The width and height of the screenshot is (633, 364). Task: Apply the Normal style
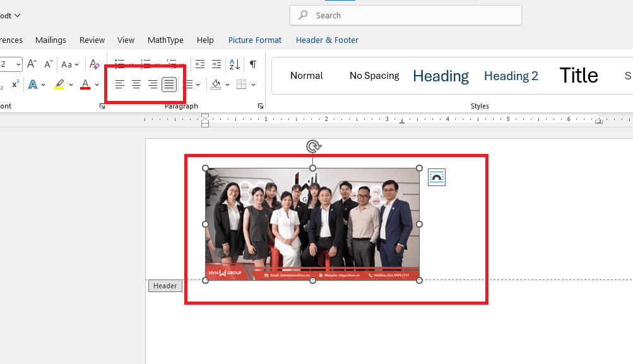tap(307, 76)
